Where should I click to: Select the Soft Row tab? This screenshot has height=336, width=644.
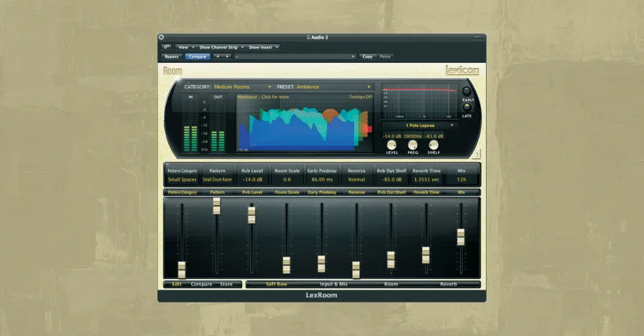click(x=276, y=284)
